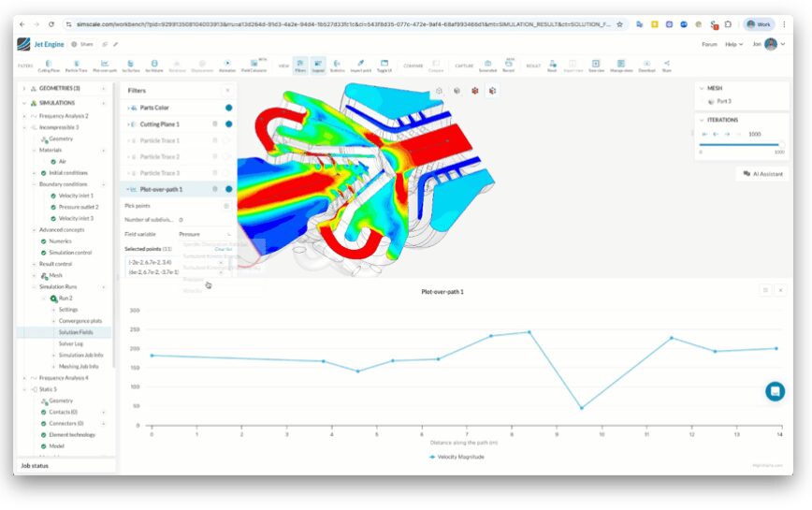Image resolution: width=812 pixels, height=510 pixels.
Task: Click the Share button beside Jet Engine
Action: [x=82, y=44]
